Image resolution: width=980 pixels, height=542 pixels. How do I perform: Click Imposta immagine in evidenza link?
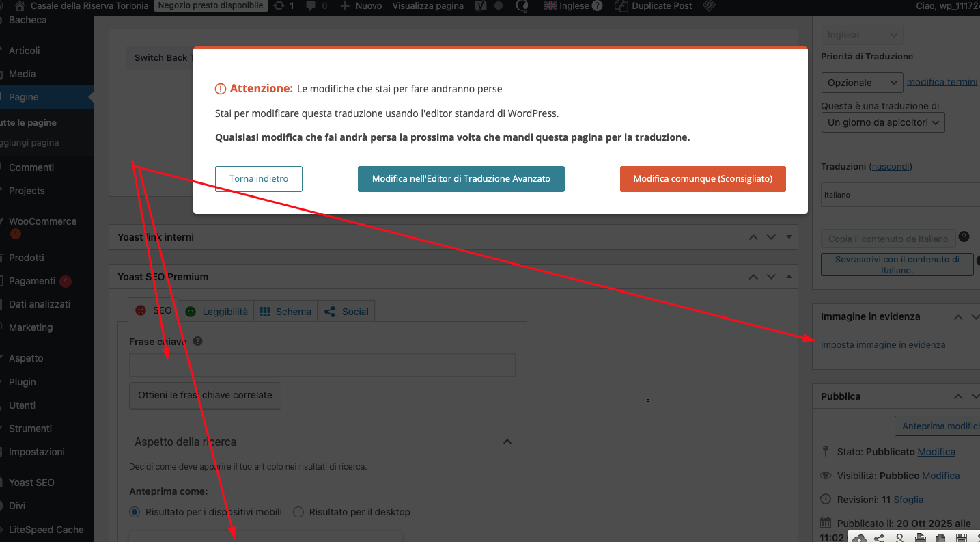click(x=882, y=345)
